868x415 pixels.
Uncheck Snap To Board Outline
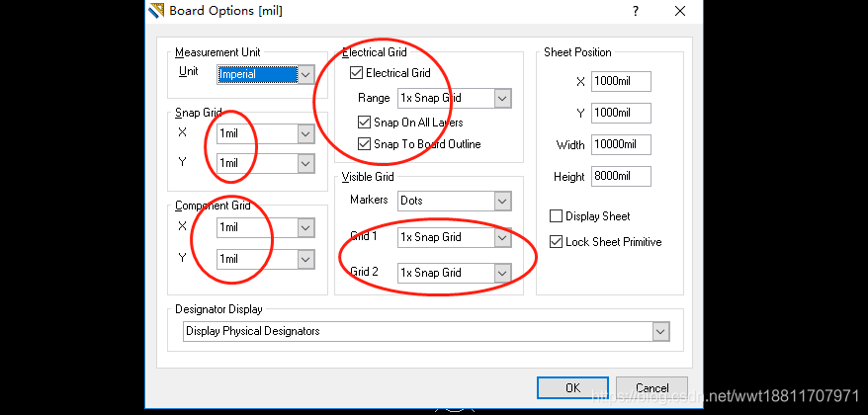coord(365,144)
